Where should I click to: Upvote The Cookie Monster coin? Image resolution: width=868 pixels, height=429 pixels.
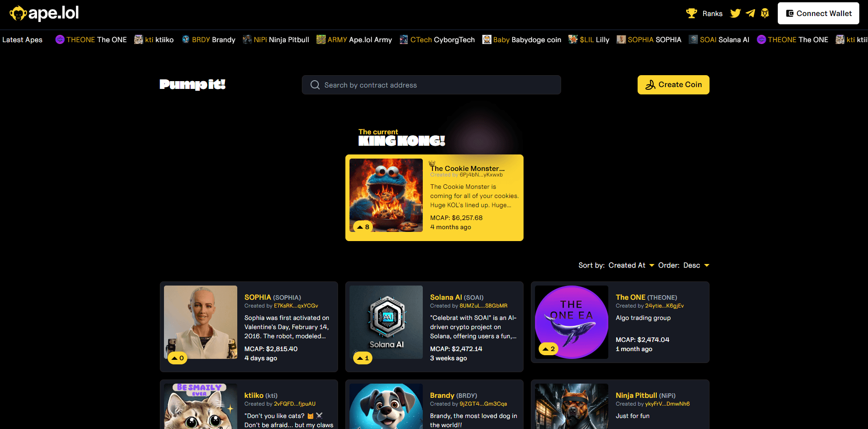tap(363, 227)
